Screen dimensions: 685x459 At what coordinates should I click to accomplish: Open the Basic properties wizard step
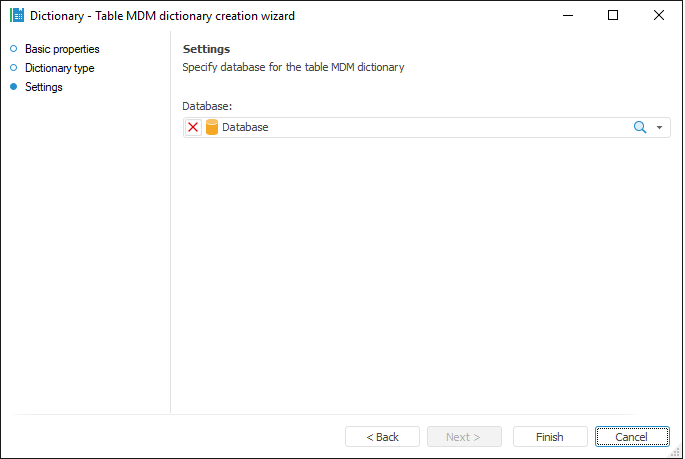click(62, 49)
